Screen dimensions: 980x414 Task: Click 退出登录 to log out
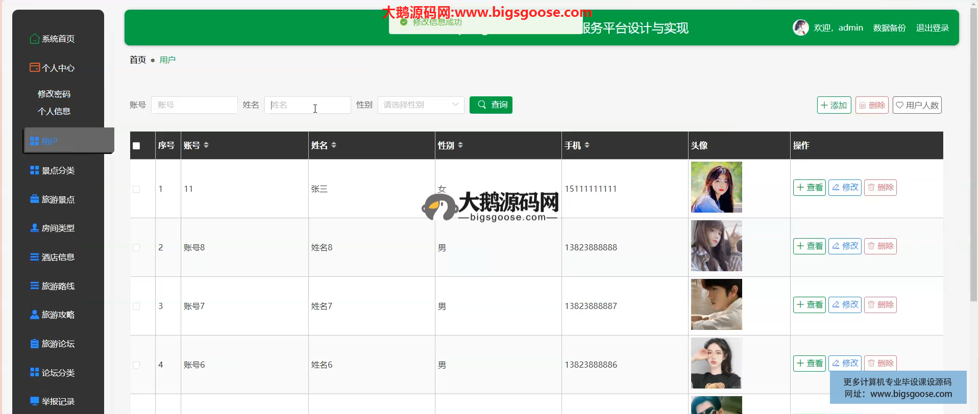pos(932,28)
